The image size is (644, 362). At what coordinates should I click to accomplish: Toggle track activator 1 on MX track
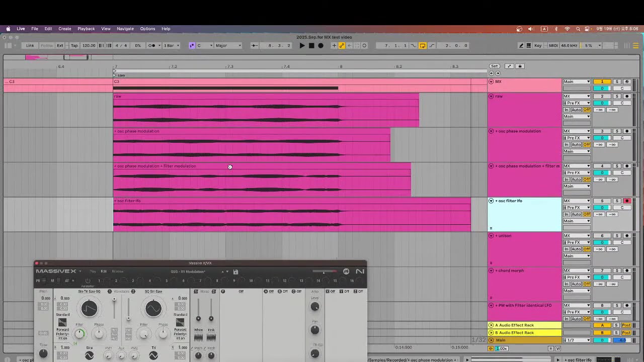(602, 81)
